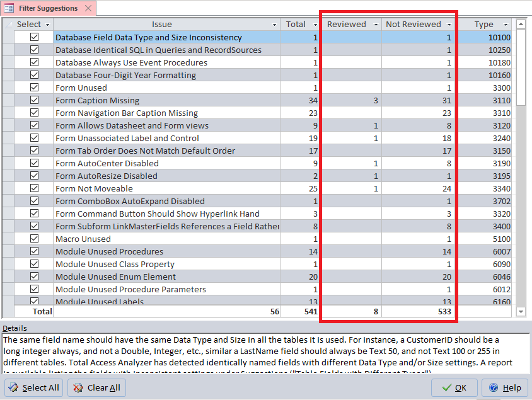Viewport: 532px width, 400px height.
Task: Uncheck Database Four-Digit Year Formatting checkbox
Action: (x=35, y=75)
